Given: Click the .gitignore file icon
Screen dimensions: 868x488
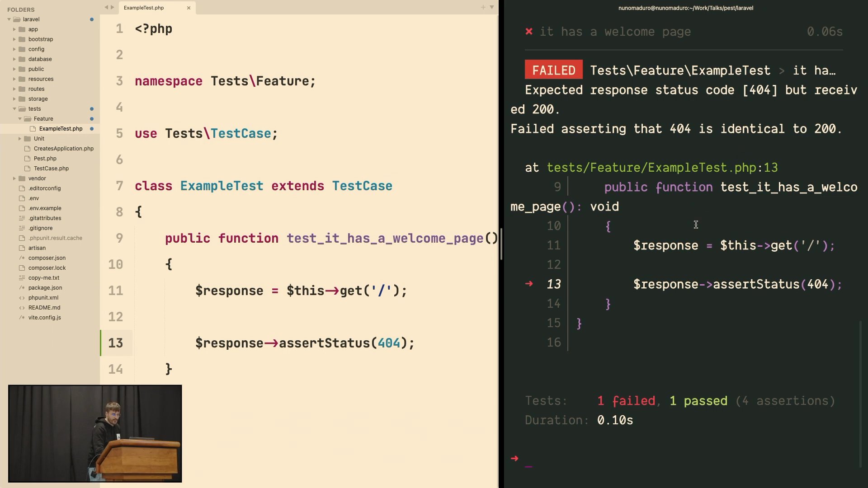Looking at the screenshot, I should coord(22,228).
